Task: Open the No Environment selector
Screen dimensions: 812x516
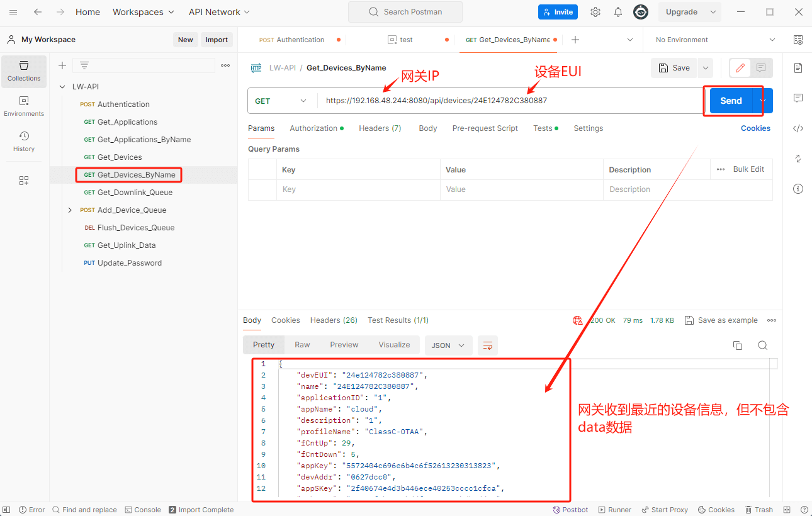Action: [715, 40]
